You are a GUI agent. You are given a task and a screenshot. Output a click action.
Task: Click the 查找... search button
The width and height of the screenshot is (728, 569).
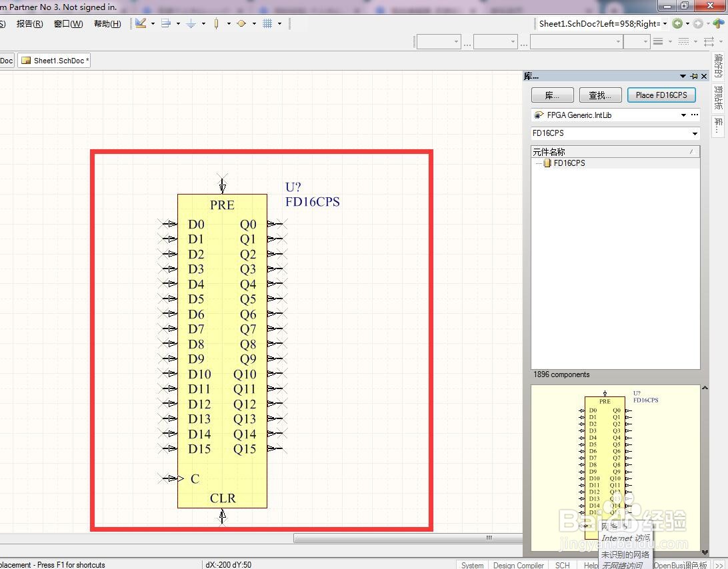point(600,95)
